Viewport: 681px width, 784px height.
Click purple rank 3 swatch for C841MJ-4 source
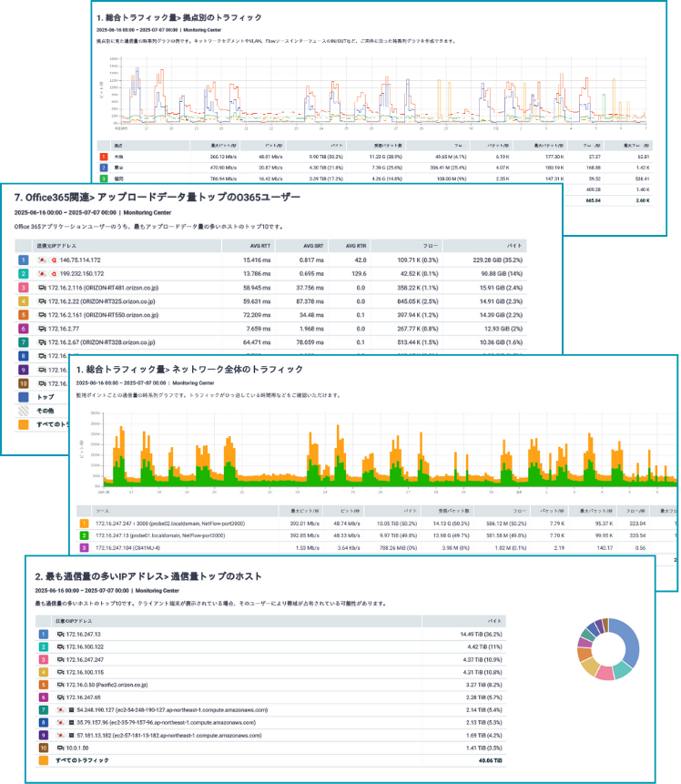[84, 548]
